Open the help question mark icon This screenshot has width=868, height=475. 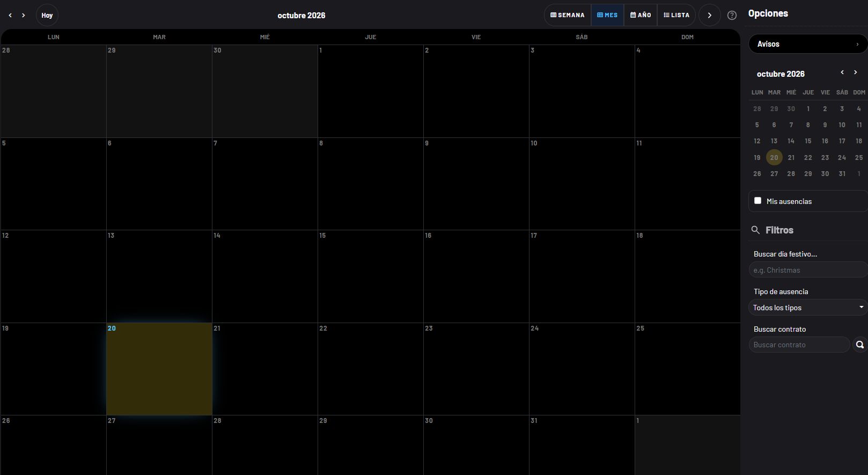732,16
